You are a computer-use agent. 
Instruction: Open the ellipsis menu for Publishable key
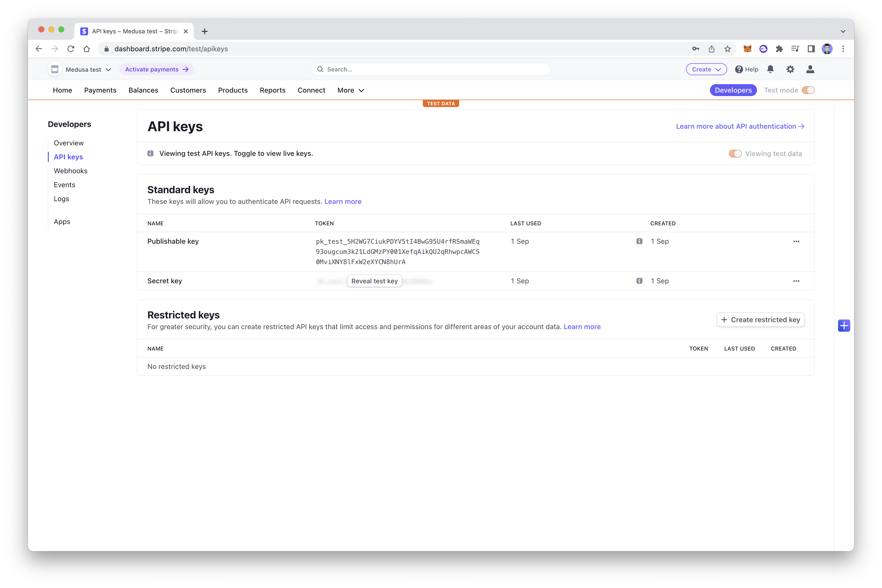click(x=797, y=241)
